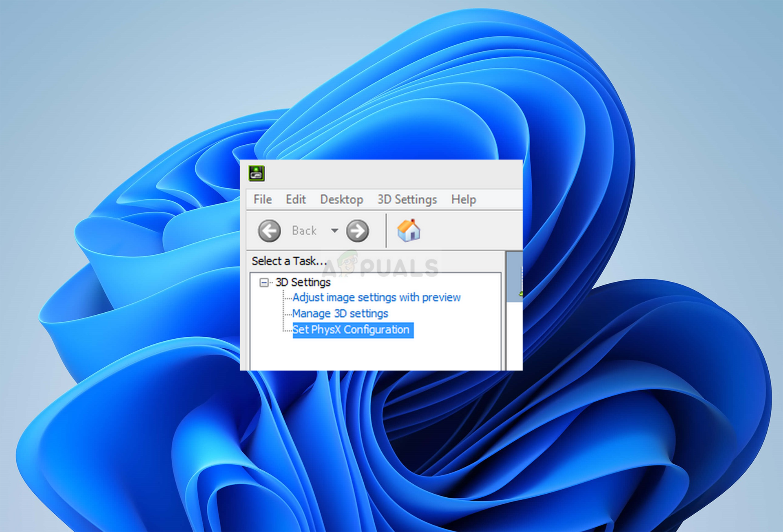Viewport: 783px width, 532px height.
Task: Go back with the left arrow button
Action: click(x=269, y=231)
